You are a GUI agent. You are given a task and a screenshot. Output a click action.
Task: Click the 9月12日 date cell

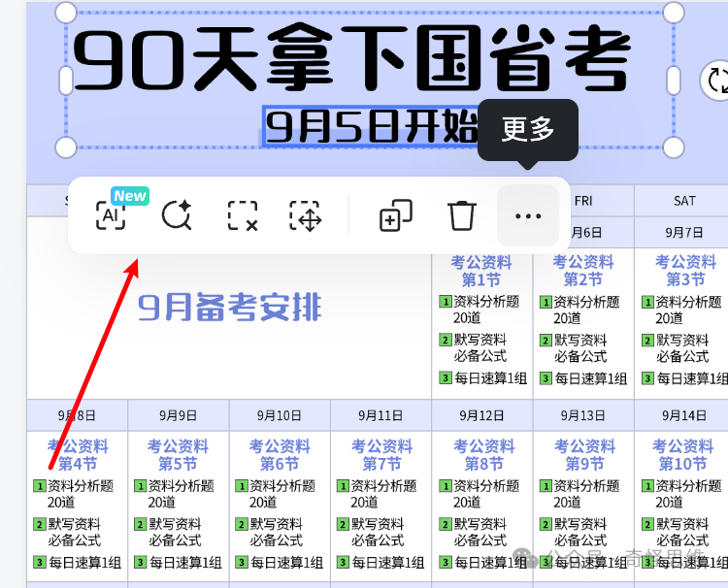click(481, 415)
